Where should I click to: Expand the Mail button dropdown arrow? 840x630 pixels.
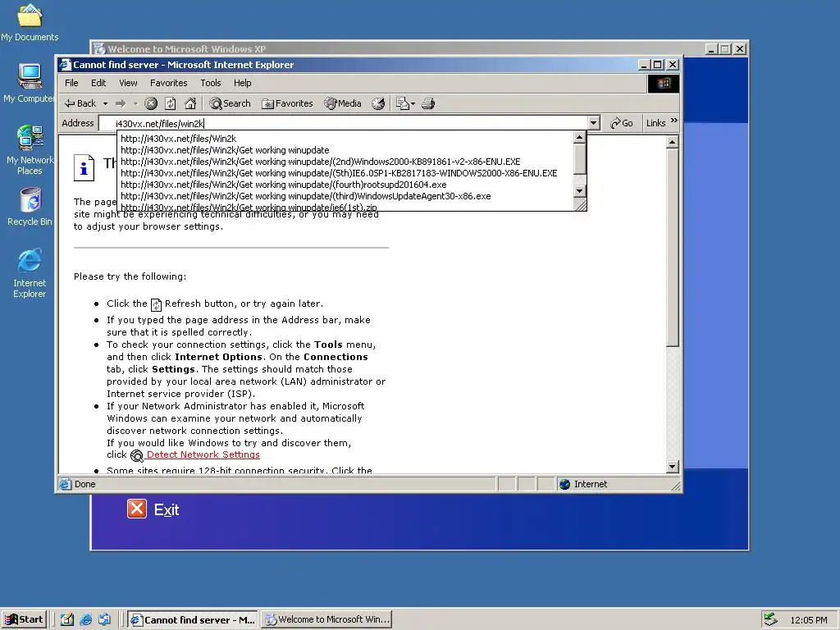[413, 104]
